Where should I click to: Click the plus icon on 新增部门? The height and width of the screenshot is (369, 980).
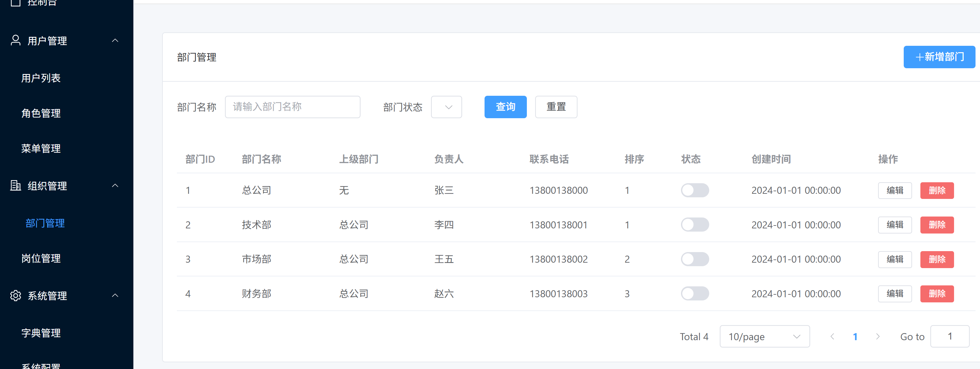pos(919,57)
